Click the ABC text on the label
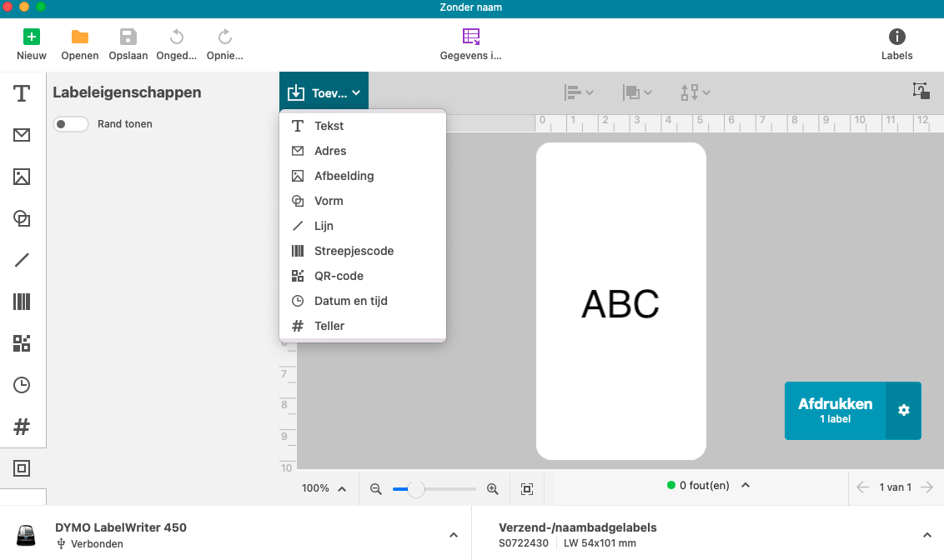The height and width of the screenshot is (560, 944). click(x=620, y=304)
